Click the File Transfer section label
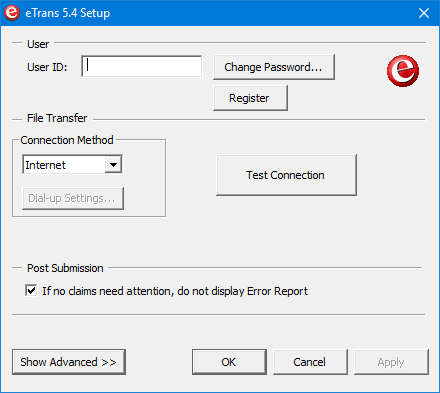440x393 pixels. (x=57, y=118)
